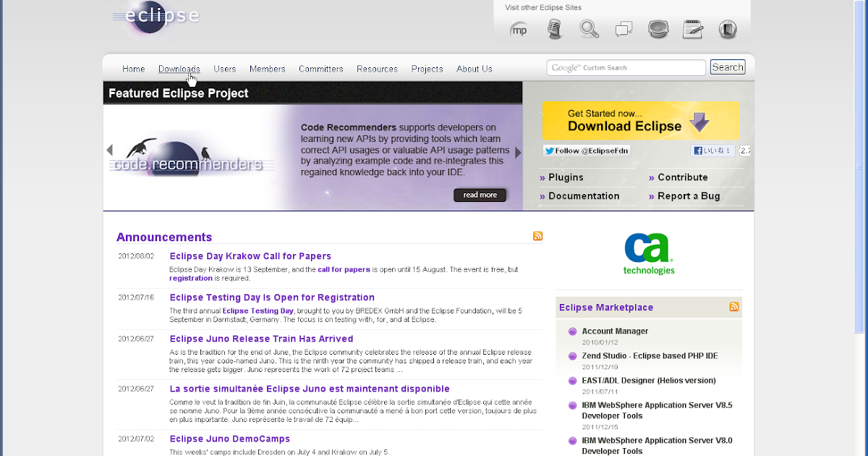Click the date 2012/08/02

click(x=136, y=256)
